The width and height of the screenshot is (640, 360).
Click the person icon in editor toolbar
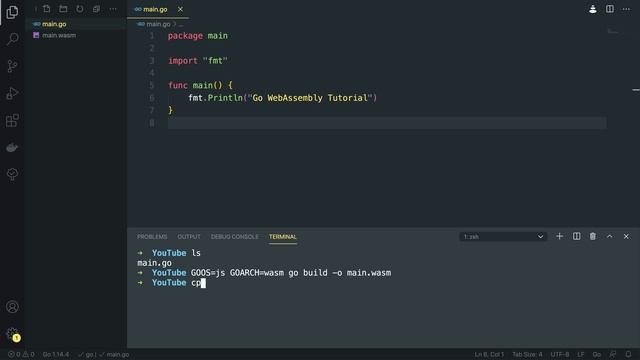pos(593,9)
